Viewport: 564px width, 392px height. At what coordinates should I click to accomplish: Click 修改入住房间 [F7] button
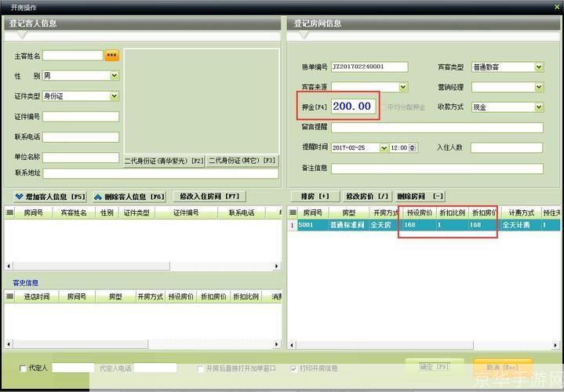click(x=209, y=196)
